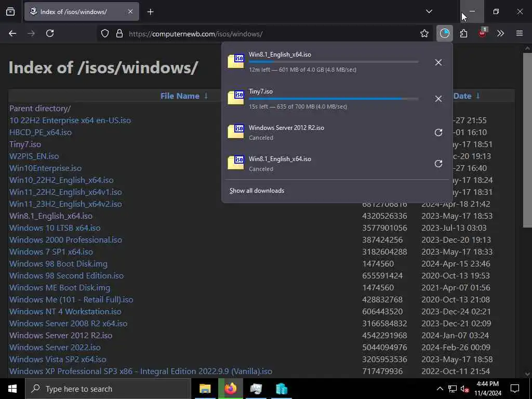Open muted volume icon in tray
532x399 pixels.
465,389
